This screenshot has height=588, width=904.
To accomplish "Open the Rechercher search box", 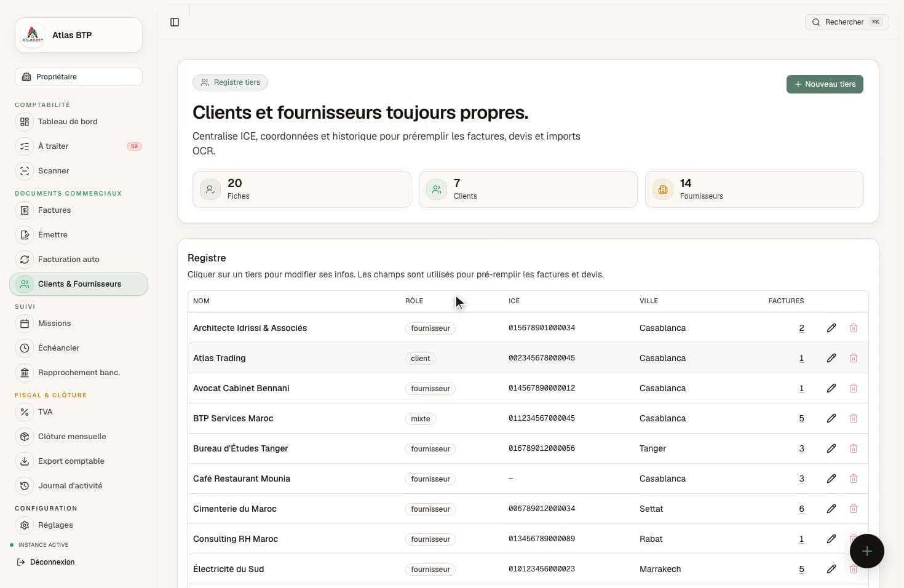I will pyautogui.click(x=847, y=22).
